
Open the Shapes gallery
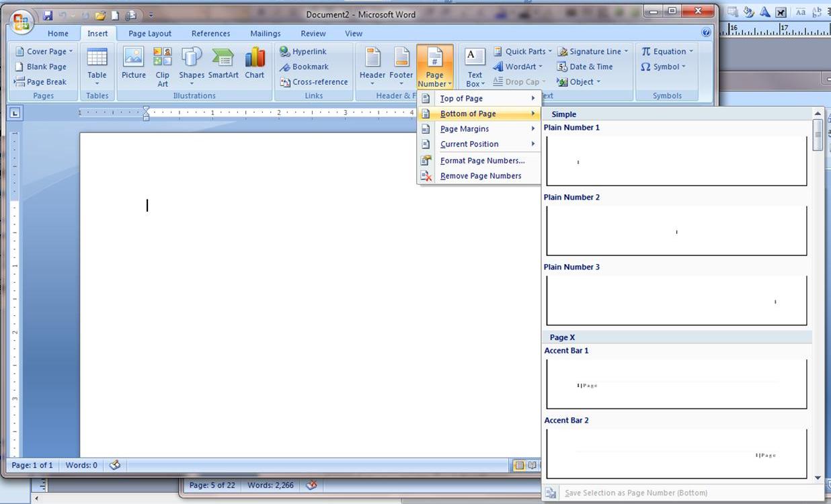(x=192, y=67)
